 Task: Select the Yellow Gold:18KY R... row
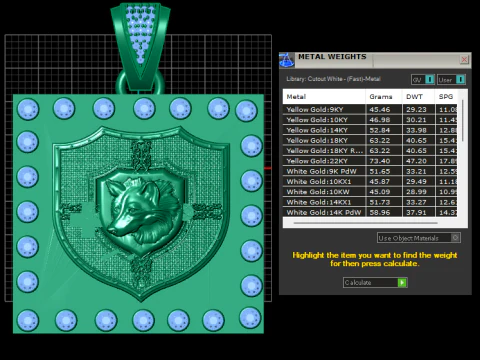tap(370, 151)
